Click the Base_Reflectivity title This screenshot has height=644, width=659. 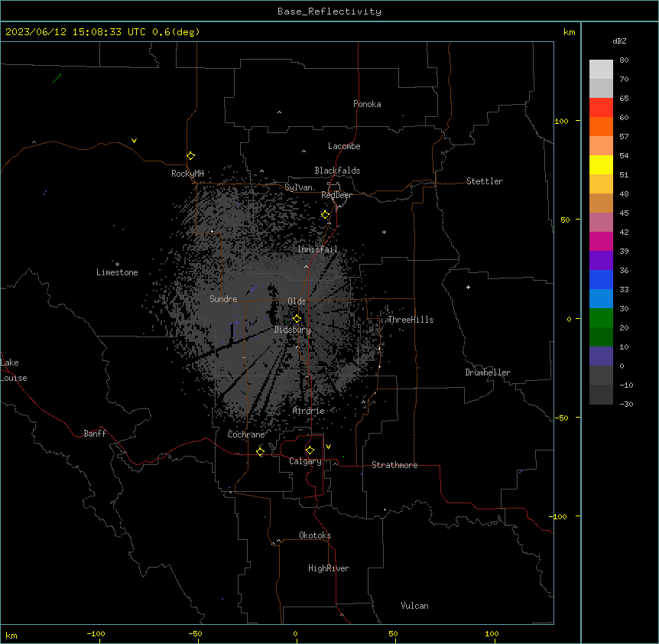[x=329, y=11]
